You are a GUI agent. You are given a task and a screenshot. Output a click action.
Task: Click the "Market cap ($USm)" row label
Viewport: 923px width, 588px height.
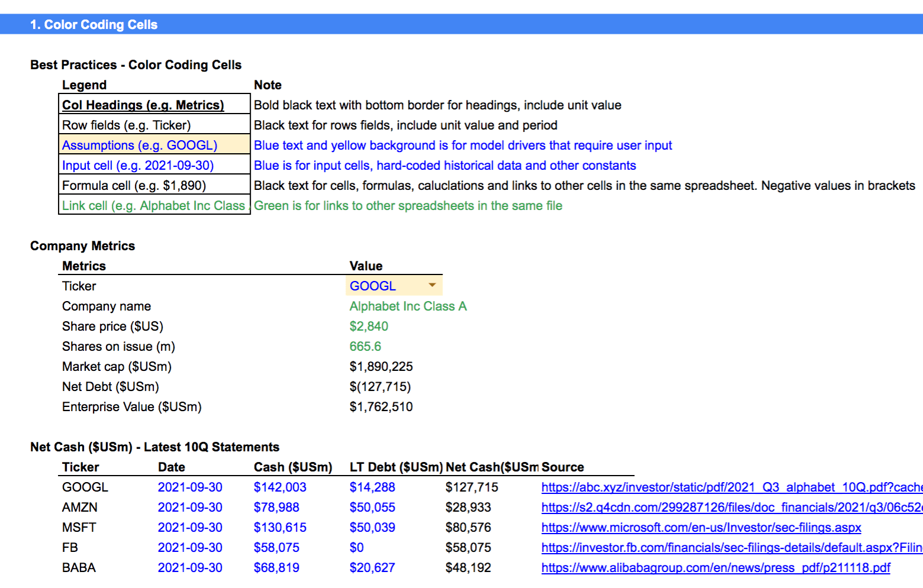coord(117,367)
